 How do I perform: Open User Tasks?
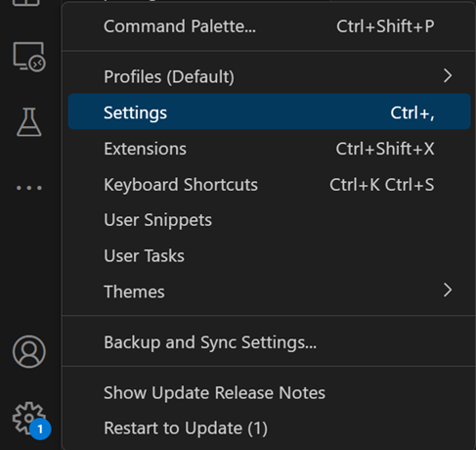269,256
